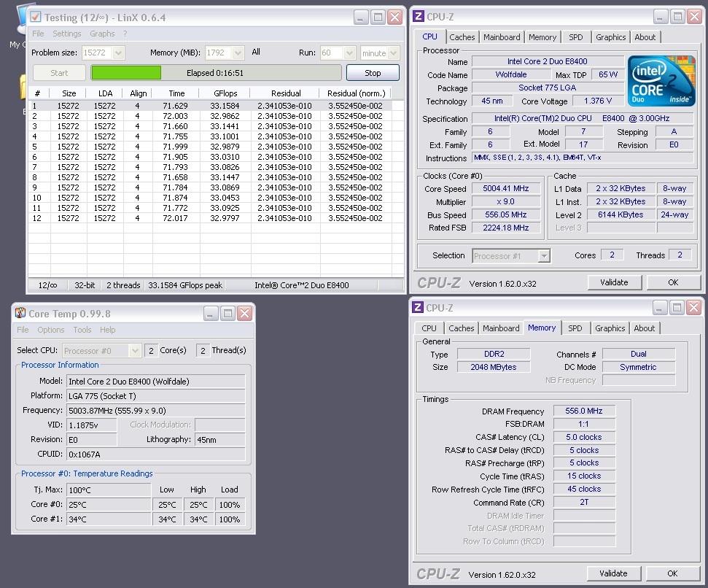This screenshot has height=588, width=708.
Task: Close the upper CPU-Z window
Action: 694,18
